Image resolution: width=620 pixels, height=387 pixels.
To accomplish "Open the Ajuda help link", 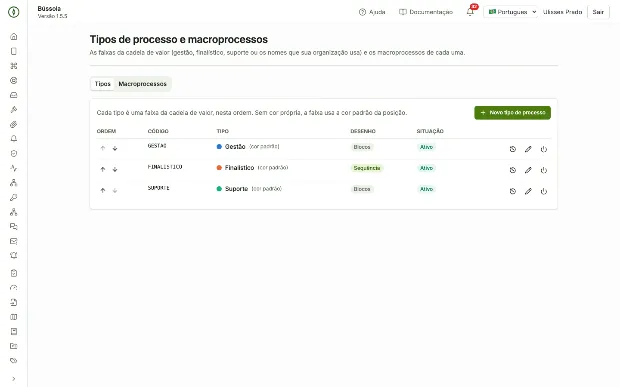I will (372, 12).
